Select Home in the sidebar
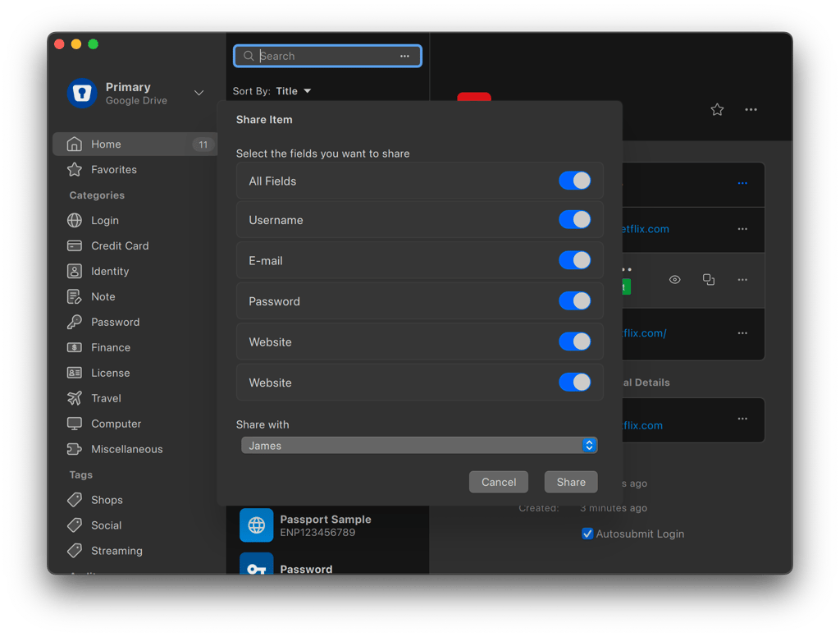840x637 pixels. coord(135,144)
